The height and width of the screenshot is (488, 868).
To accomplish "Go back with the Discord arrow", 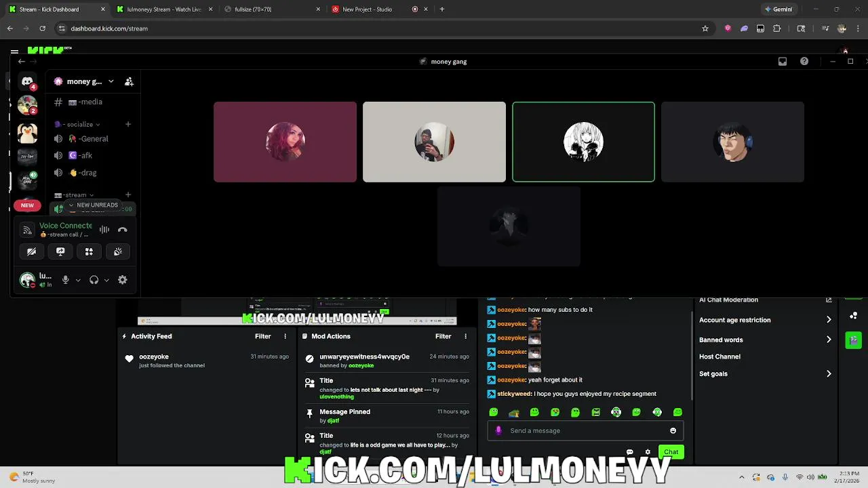I will [x=22, y=61].
